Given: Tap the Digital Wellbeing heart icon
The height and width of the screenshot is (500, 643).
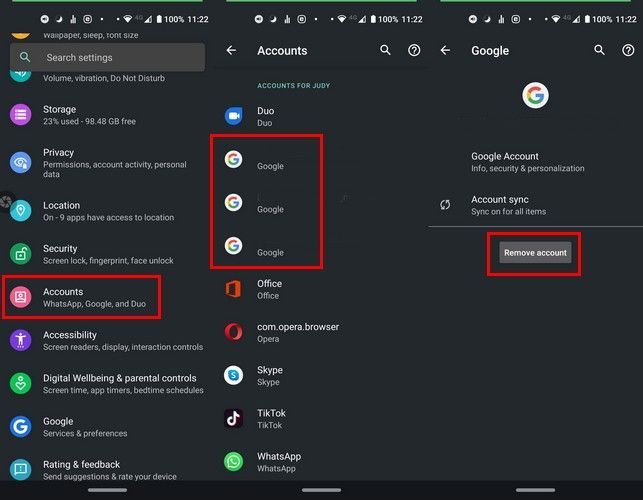Looking at the screenshot, I should tap(21, 384).
